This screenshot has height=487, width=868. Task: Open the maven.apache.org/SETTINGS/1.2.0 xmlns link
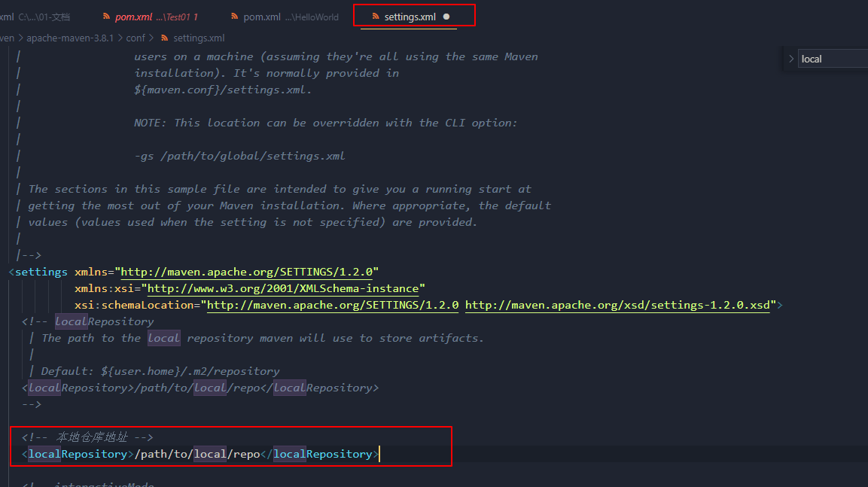pos(249,272)
